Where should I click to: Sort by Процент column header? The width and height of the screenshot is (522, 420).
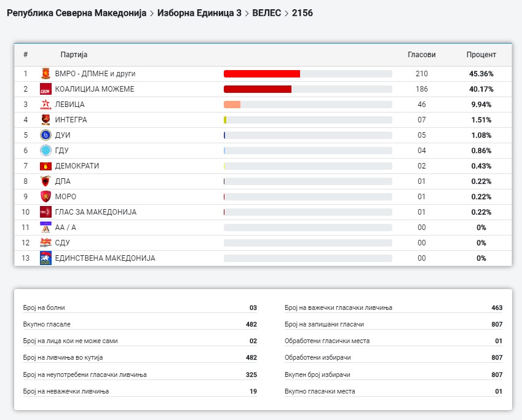click(x=481, y=55)
